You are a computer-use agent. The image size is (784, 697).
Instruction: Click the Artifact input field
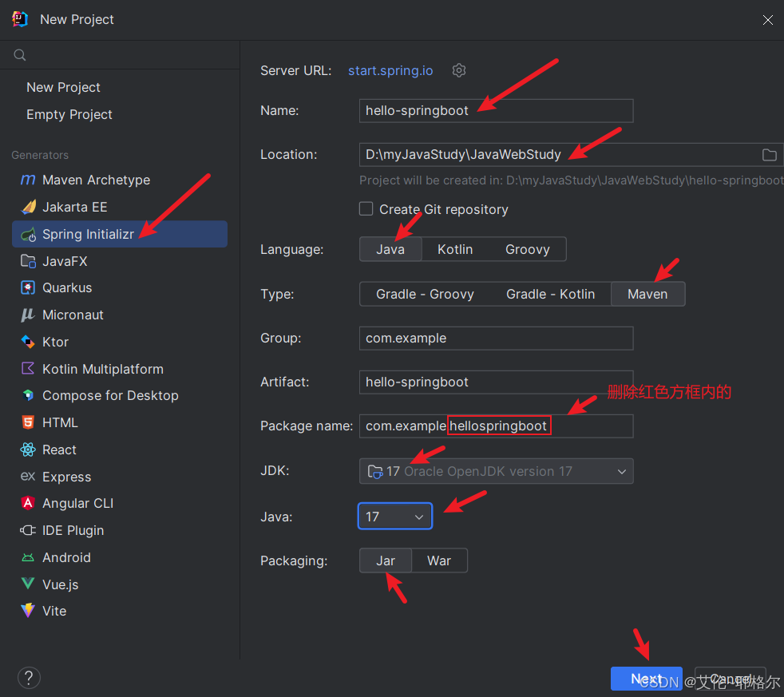(x=496, y=382)
